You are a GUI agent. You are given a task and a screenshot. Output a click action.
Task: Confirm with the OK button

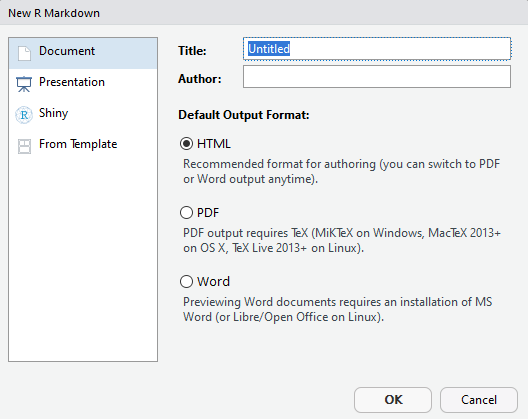tap(393, 400)
